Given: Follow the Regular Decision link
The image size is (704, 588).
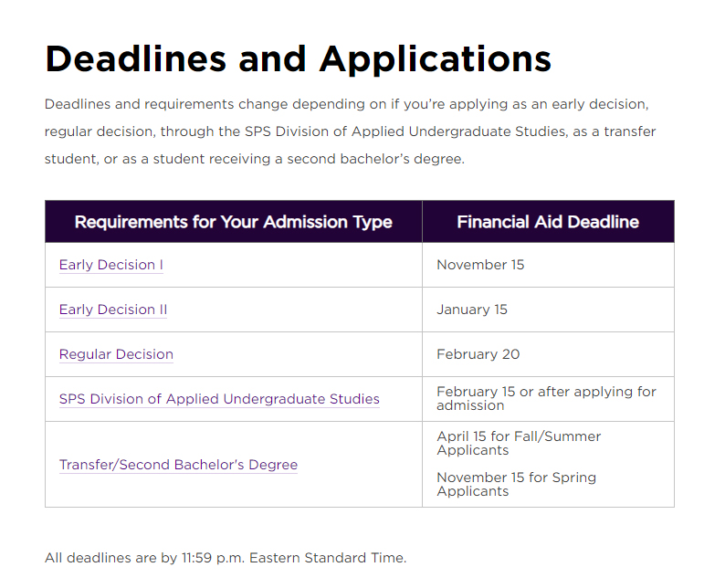Looking at the screenshot, I should pos(116,354).
